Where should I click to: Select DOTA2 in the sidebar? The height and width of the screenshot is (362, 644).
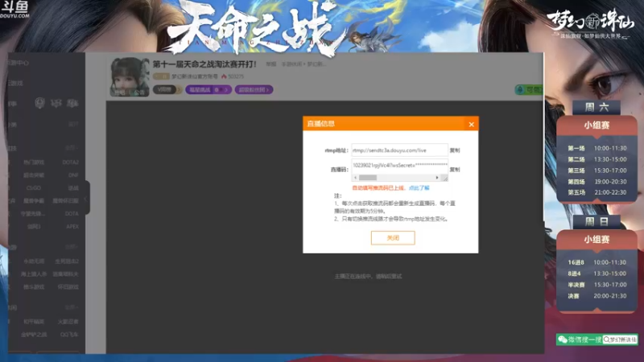(x=70, y=162)
